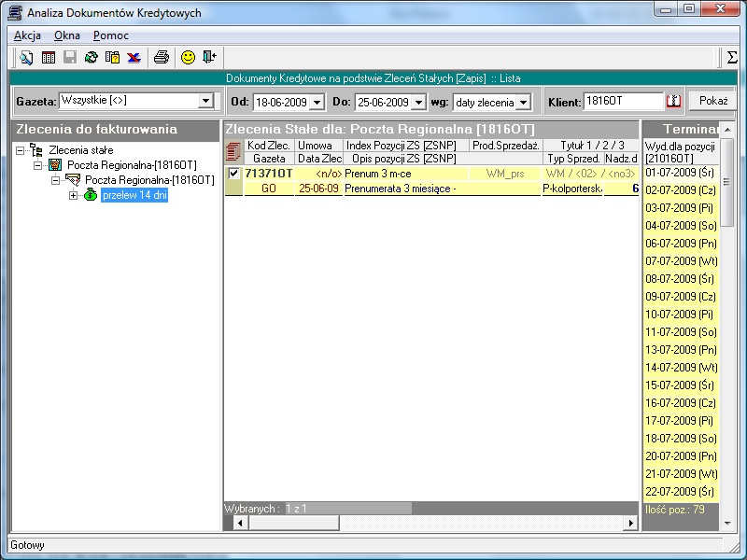
Task: Click the Pokaż button
Action: click(713, 101)
